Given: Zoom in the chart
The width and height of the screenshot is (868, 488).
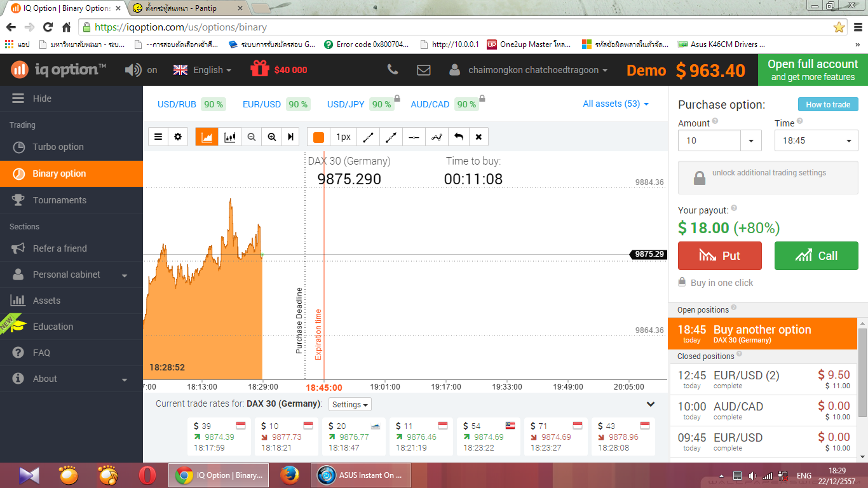Looking at the screenshot, I should [272, 137].
